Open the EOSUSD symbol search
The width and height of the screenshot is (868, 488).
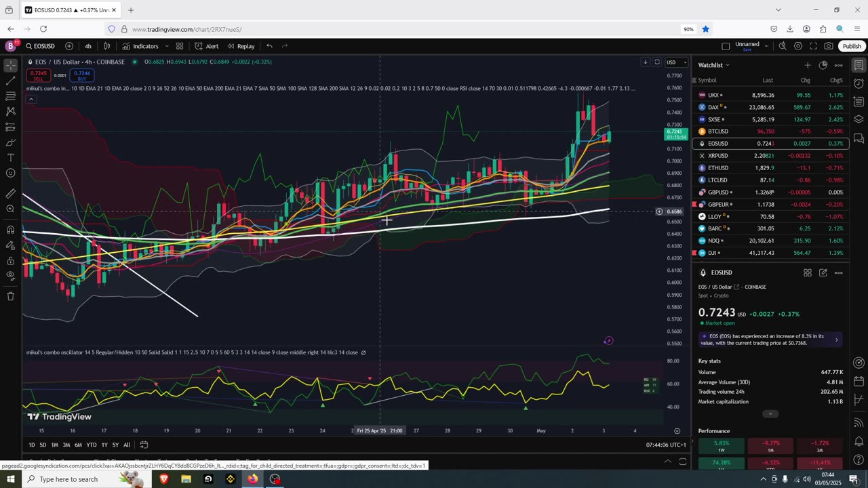40,46
